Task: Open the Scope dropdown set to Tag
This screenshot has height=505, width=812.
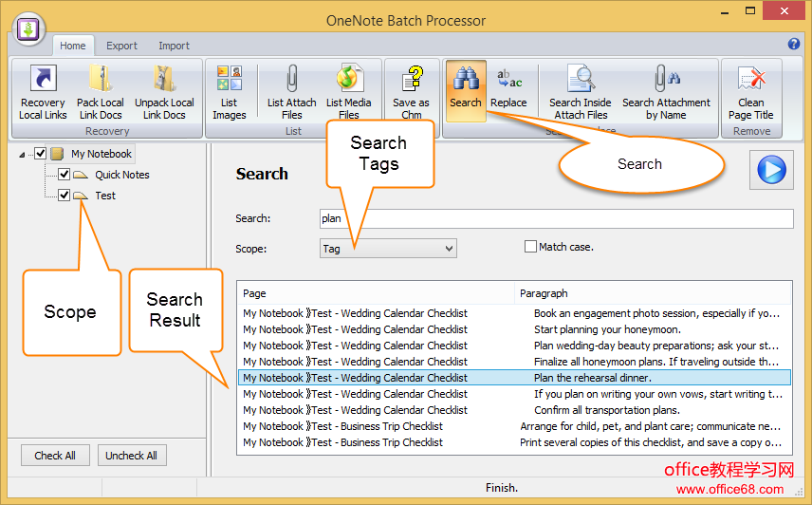Action: tap(388, 249)
